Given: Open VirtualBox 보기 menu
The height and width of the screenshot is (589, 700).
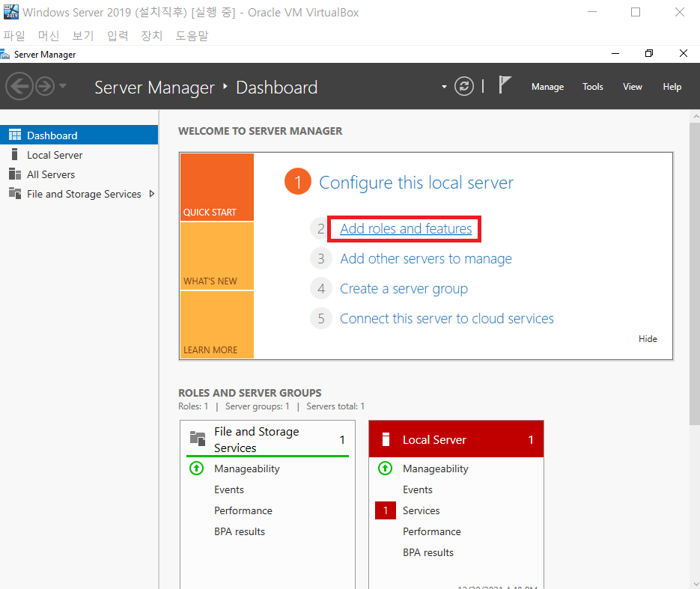Looking at the screenshot, I should [82, 36].
